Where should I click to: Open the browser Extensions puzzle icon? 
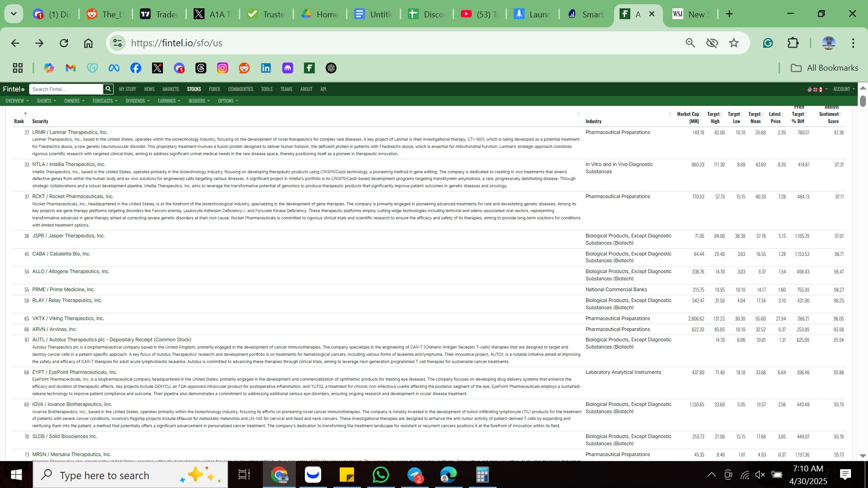tap(793, 43)
